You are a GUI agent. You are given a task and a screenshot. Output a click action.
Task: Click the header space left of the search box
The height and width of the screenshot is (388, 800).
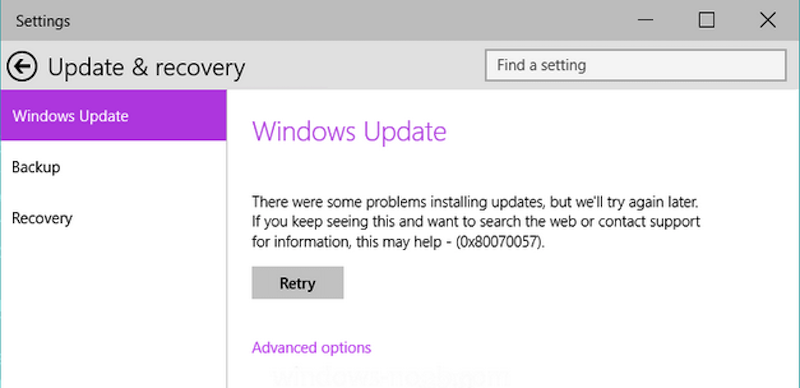[365, 66]
